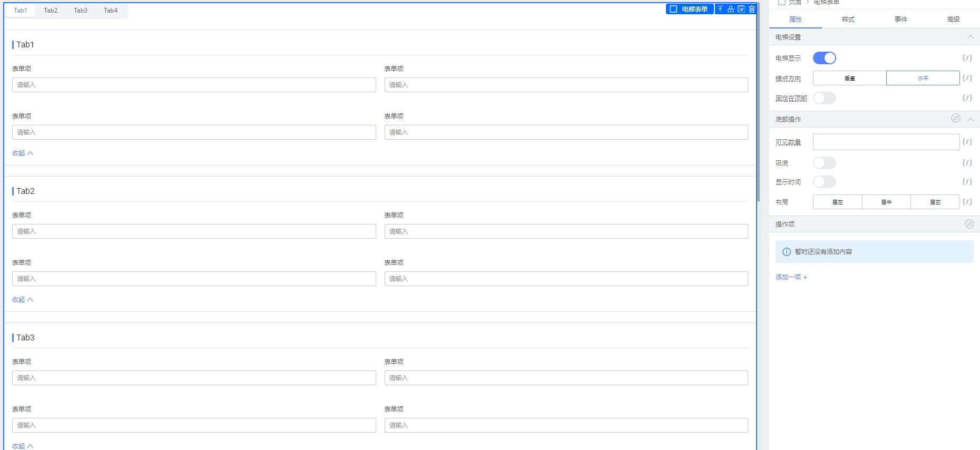Image resolution: width=980 pixels, height=450 pixels.
Task: Click the page icon in the breadcrumb
Action: pos(782,2)
